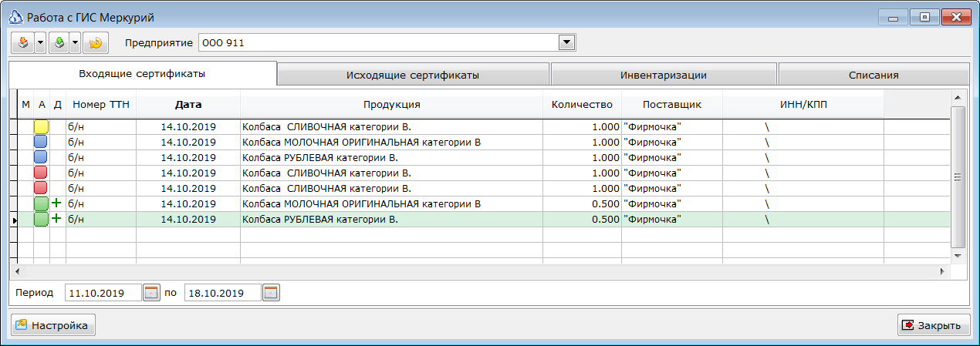Minimize the Работа с ГИС Меркурий window

point(892,15)
